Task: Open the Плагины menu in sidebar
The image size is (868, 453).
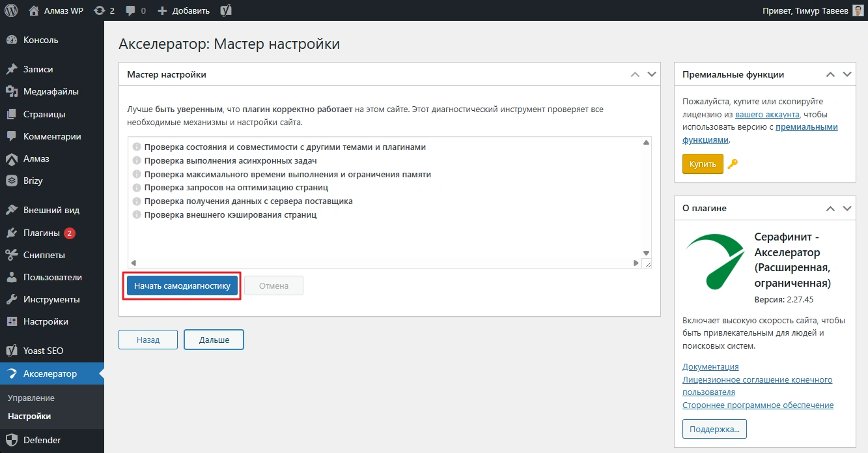Action: [42, 233]
